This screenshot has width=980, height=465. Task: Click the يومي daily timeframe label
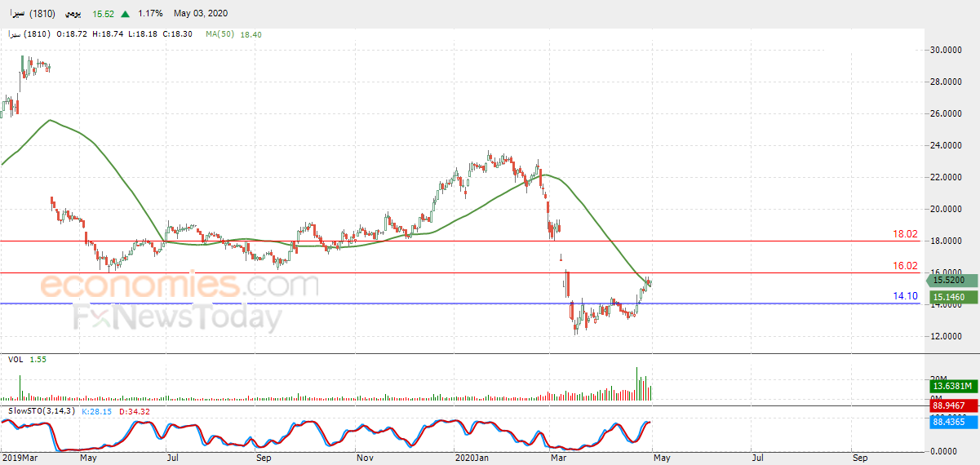click(x=72, y=14)
